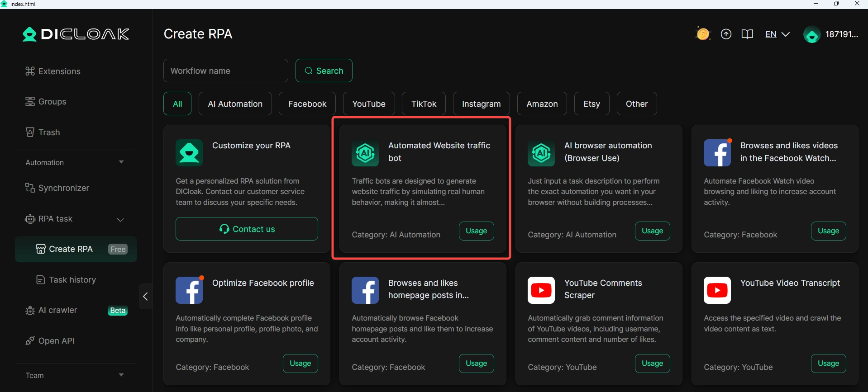
Task: Click the DICloak logo
Action: pos(76,34)
